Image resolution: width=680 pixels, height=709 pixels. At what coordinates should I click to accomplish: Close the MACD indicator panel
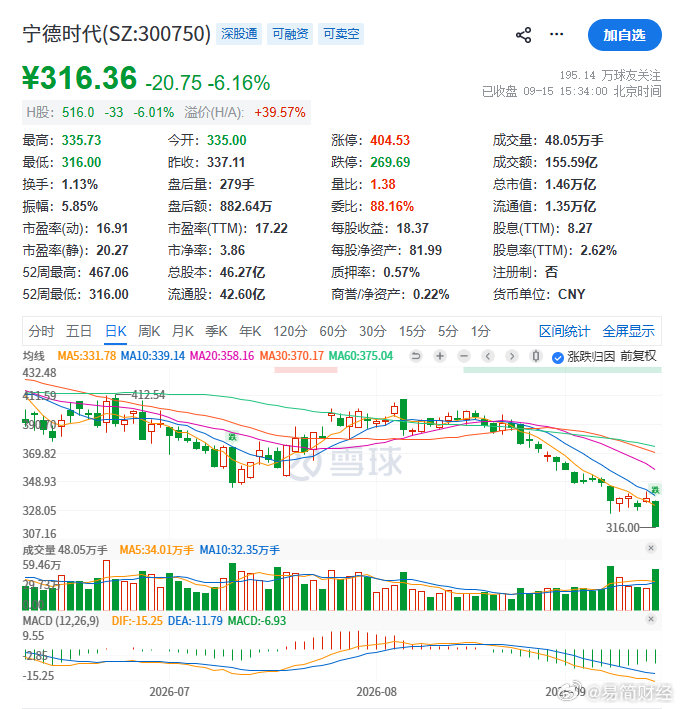[651, 619]
